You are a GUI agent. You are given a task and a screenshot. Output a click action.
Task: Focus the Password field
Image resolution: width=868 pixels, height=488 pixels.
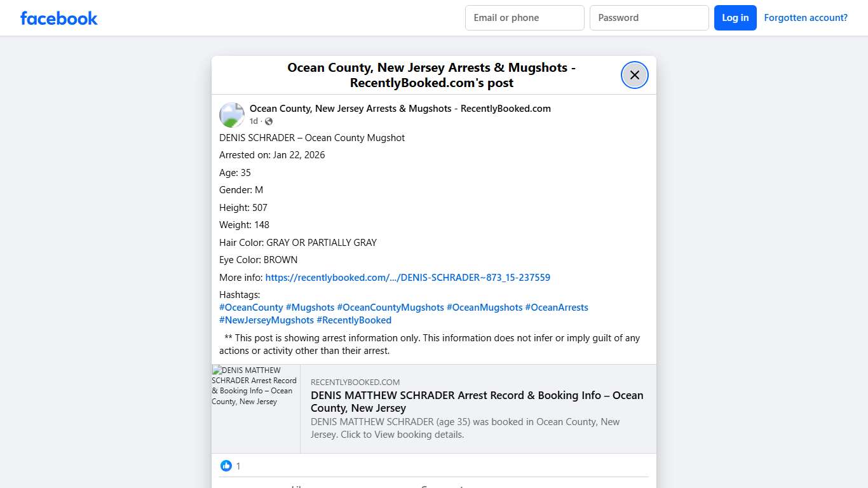(x=649, y=18)
